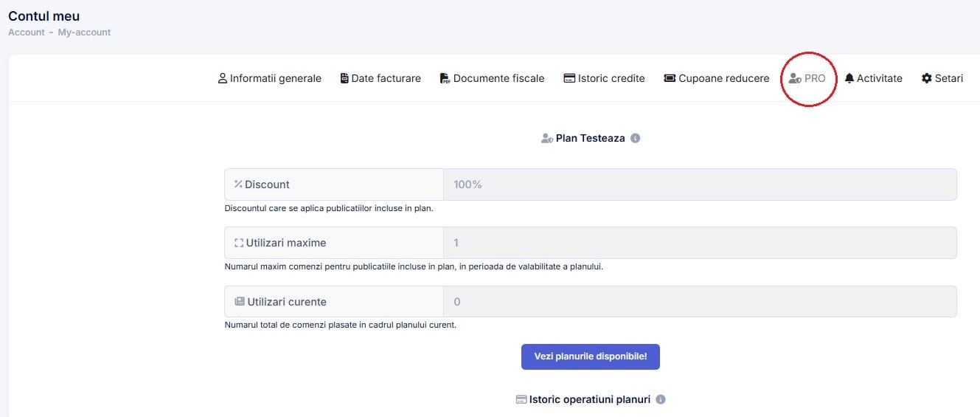Image resolution: width=980 pixels, height=417 pixels.
Task: Click the icon beside Utilizari curente label
Action: pos(239,302)
